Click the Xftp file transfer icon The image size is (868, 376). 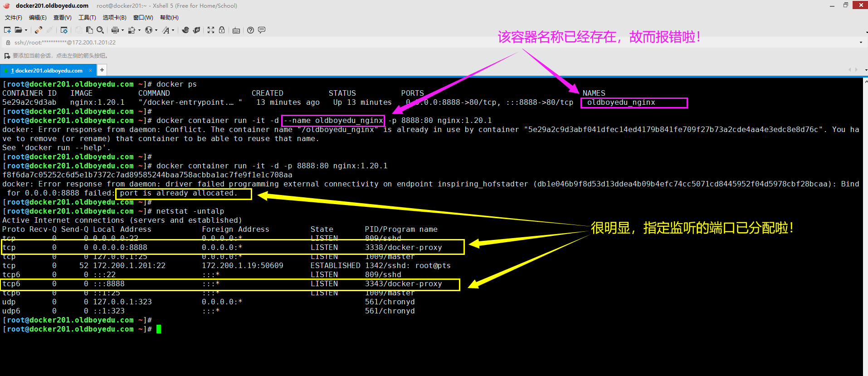point(196,30)
